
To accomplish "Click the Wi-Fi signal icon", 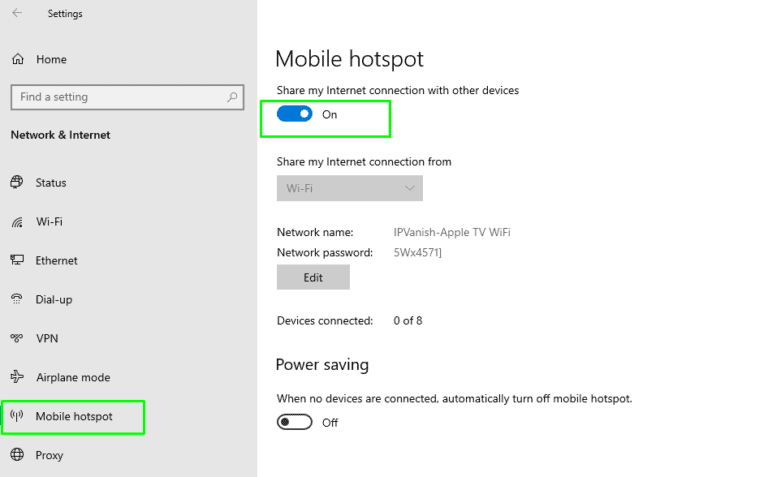I will (17, 222).
